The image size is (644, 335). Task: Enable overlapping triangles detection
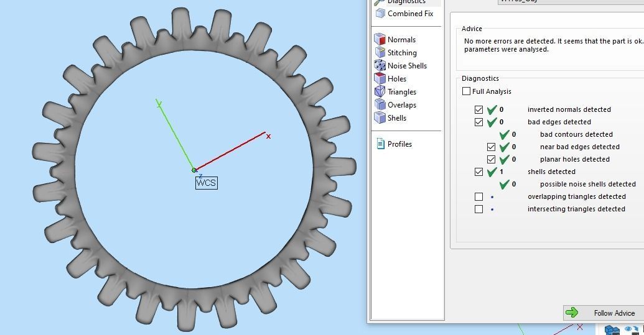478,197
